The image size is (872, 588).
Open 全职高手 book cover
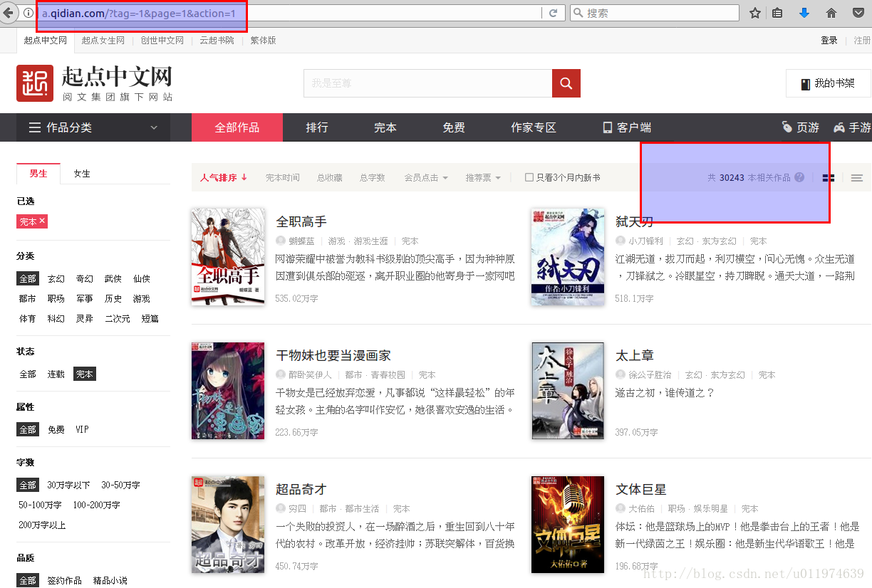click(x=228, y=256)
